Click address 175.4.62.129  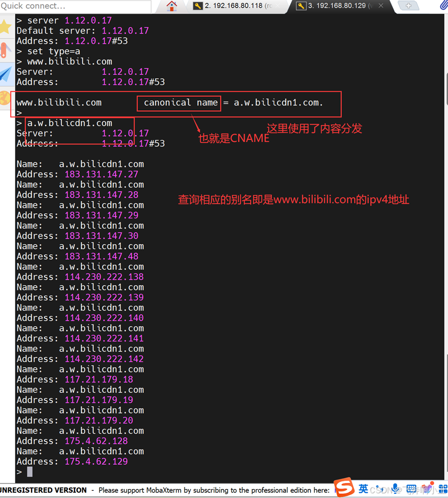[x=96, y=461]
